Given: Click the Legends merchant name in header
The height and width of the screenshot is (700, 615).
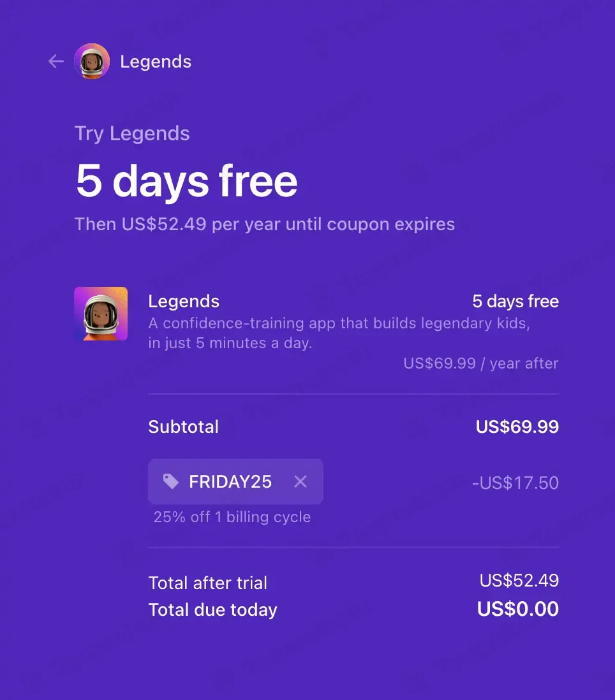Looking at the screenshot, I should point(156,62).
